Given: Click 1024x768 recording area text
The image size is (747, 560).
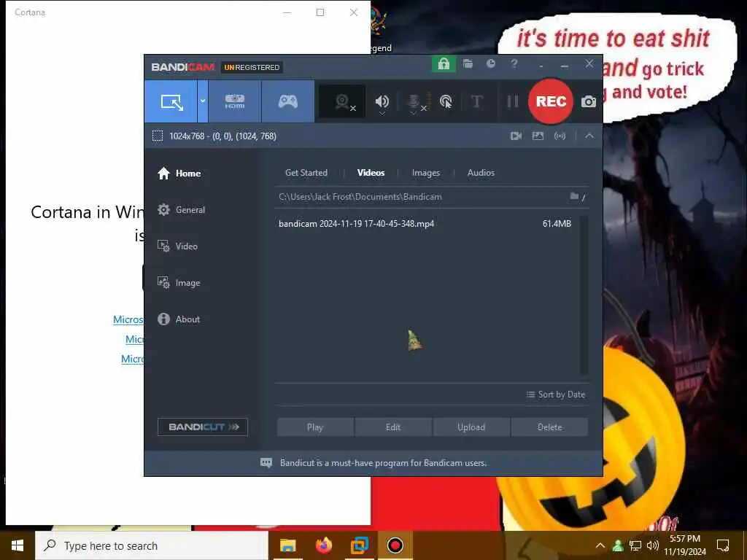Looking at the screenshot, I should 222,136.
